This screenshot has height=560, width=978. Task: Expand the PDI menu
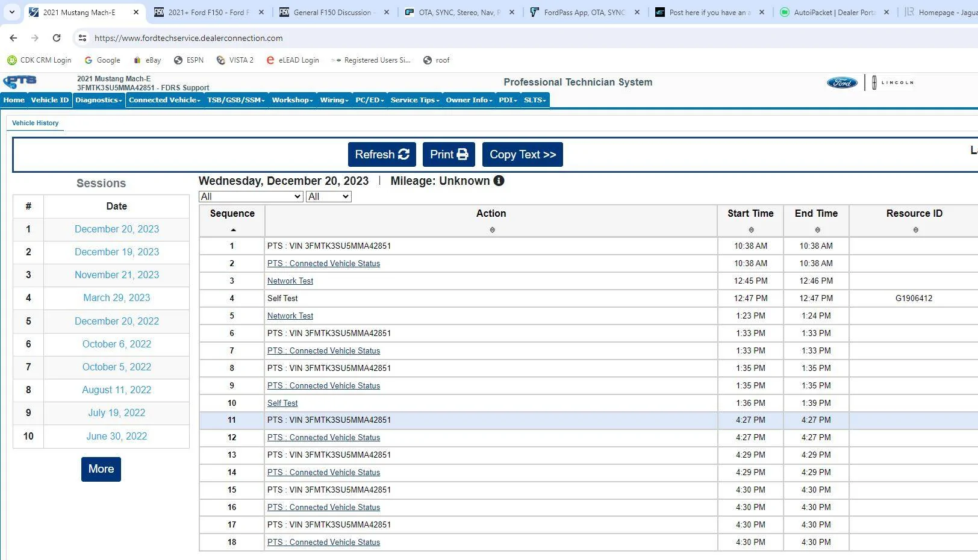508,100
